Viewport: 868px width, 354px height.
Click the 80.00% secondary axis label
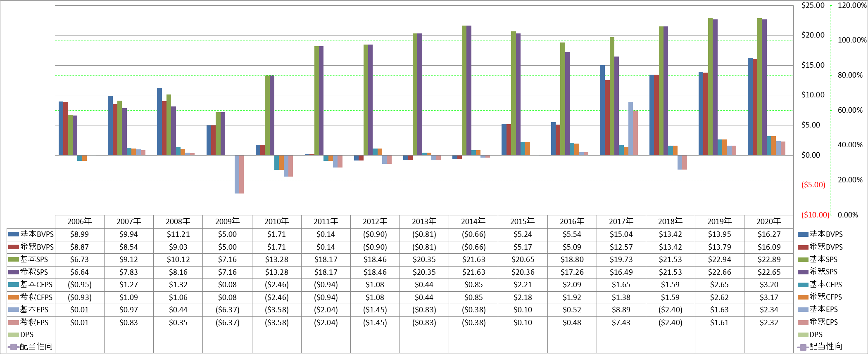point(850,75)
